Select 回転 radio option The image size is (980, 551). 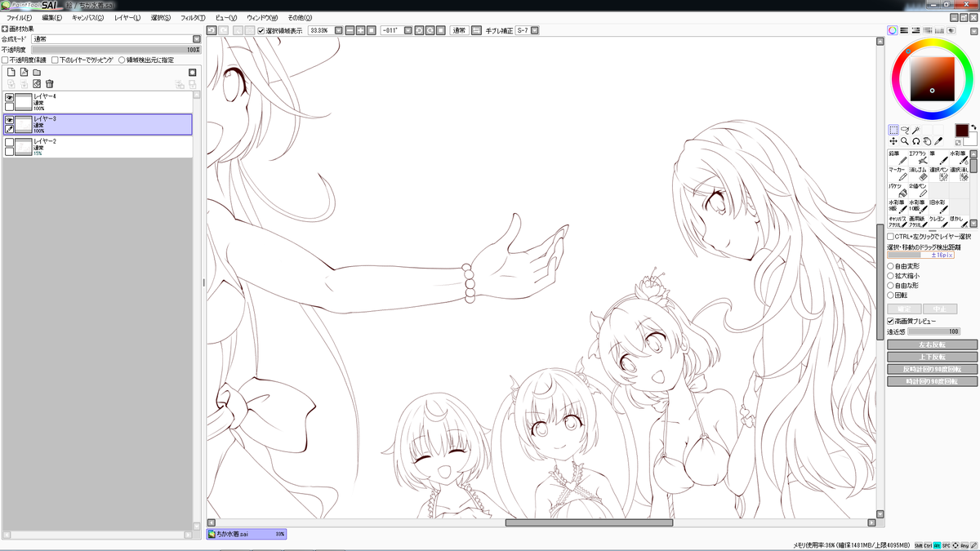(x=891, y=295)
